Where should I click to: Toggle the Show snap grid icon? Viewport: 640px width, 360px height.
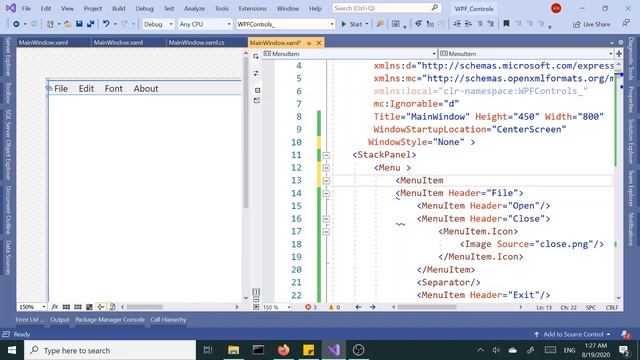66,307
